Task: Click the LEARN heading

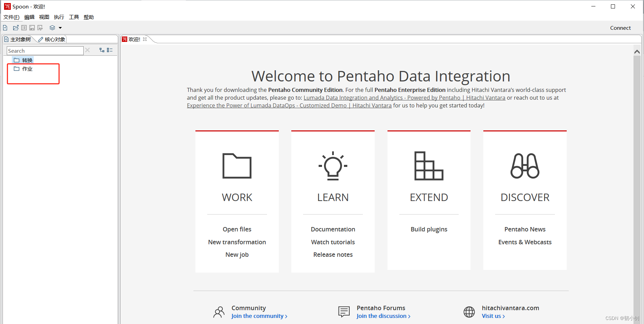Action: [333, 197]
